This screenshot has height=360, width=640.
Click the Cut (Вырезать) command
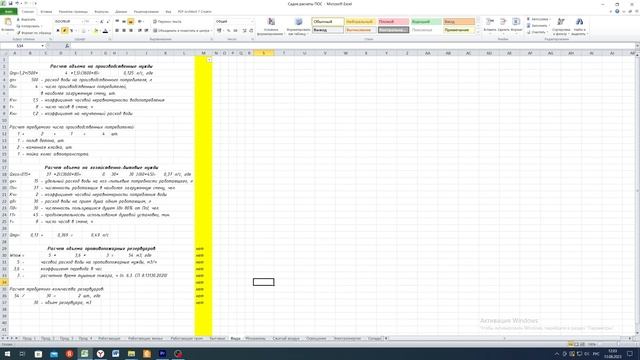26,20
